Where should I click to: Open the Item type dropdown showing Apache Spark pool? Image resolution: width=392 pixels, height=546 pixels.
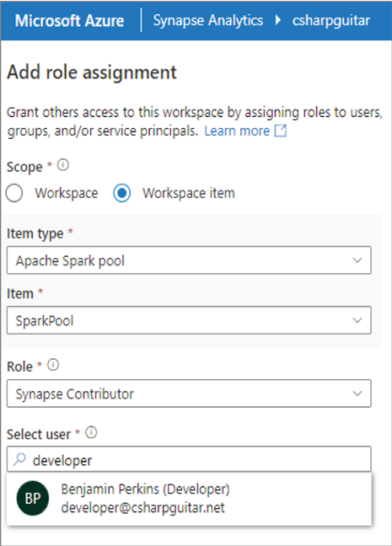[x=189, y=260]
